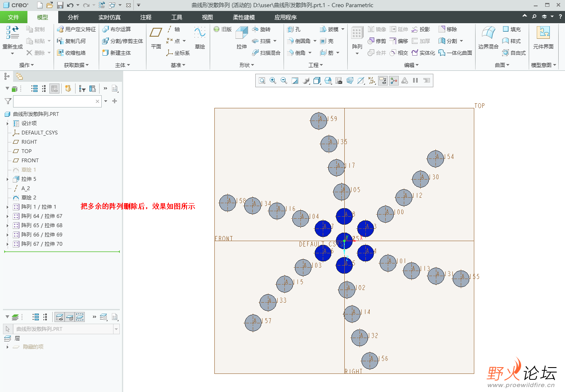565x392 pixels.
Task: Open the view manager icon
Action: (x=339, y=81)
